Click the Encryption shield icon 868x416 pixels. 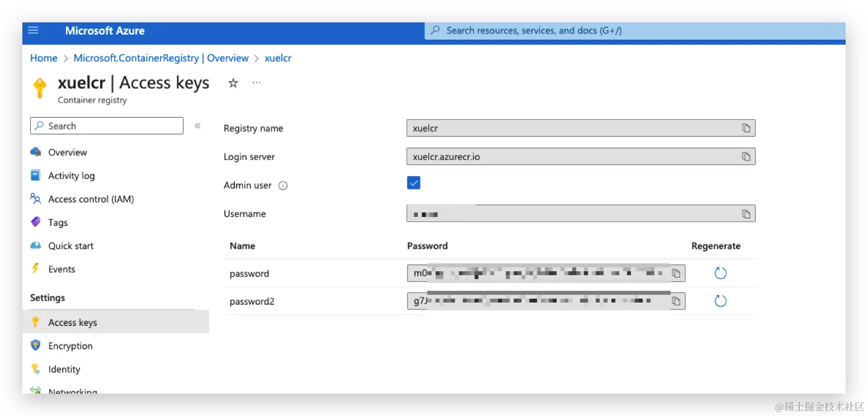point(36,346)
